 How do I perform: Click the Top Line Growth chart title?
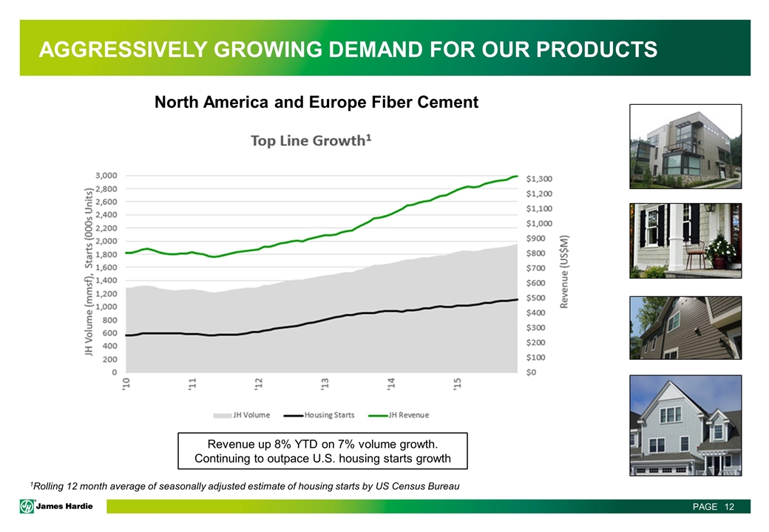(x=310, y=140)
